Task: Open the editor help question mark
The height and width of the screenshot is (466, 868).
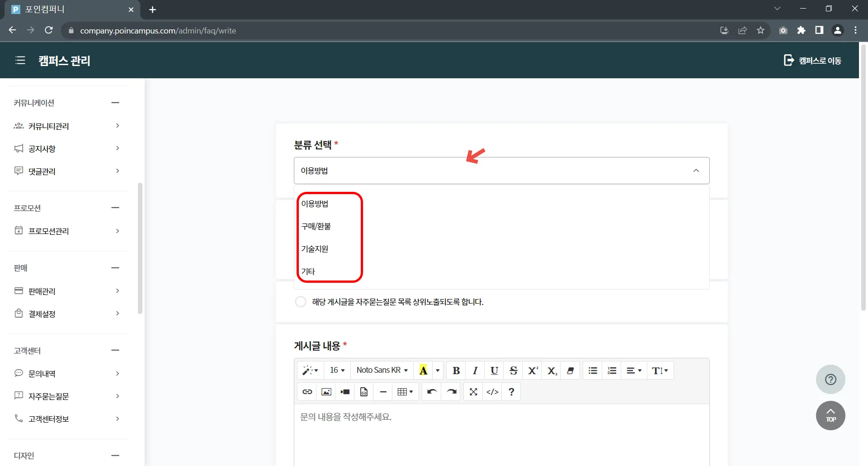Action: pyautogui.click(x=511, y=392)
